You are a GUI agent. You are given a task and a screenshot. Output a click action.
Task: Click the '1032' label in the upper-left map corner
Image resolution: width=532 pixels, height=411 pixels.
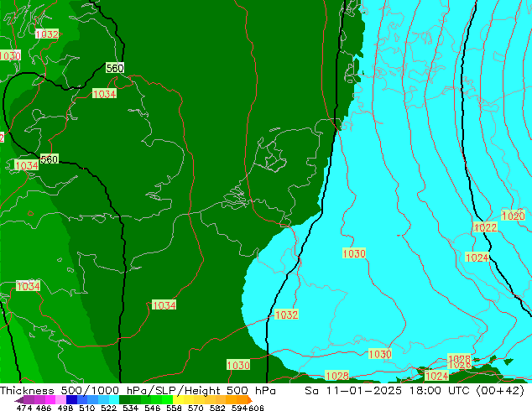(x=47, y=34)
